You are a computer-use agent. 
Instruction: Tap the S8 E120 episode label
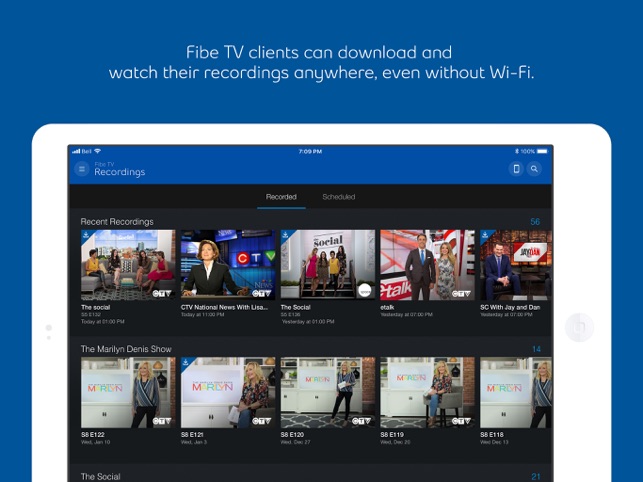click(x=292, y=434)
